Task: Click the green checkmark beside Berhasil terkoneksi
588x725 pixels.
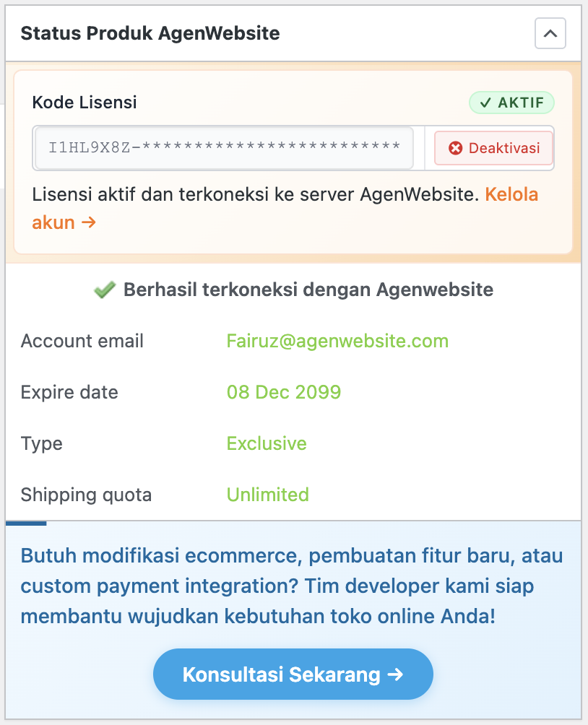Action: point(105,290)
